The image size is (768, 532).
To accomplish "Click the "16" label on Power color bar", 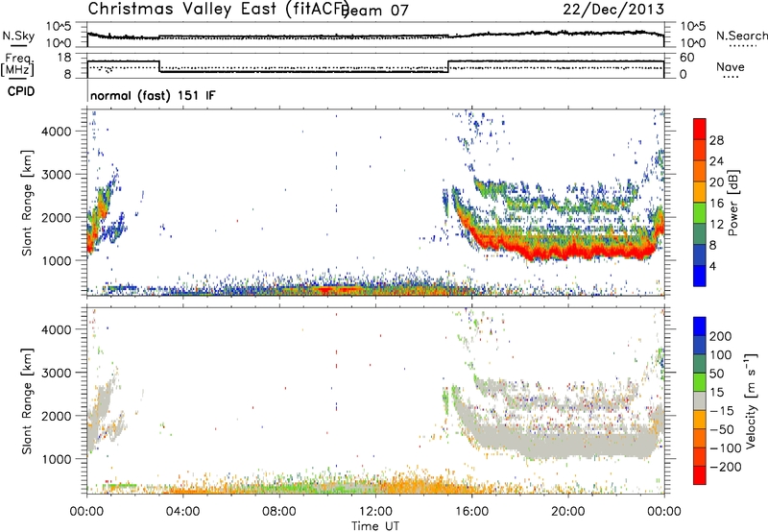I will click(x=716, y=204).
